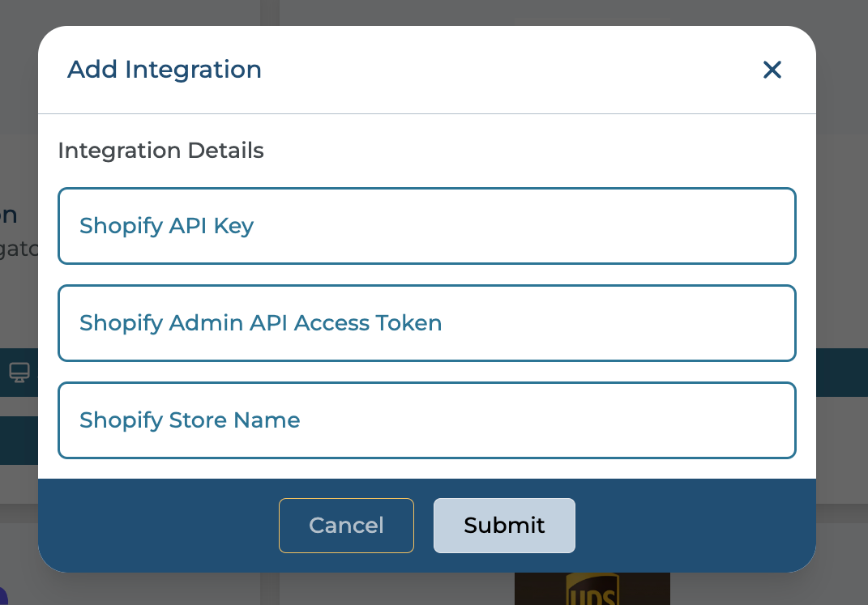Focus the Shopify Admin API Access Token field

tap(427, 323)
